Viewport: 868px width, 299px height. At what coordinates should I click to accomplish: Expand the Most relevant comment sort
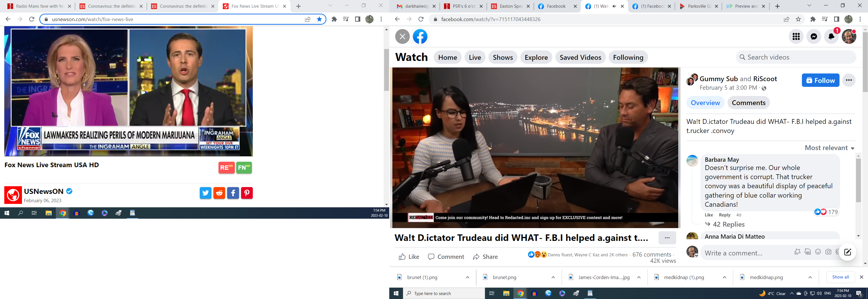(829, 148)
